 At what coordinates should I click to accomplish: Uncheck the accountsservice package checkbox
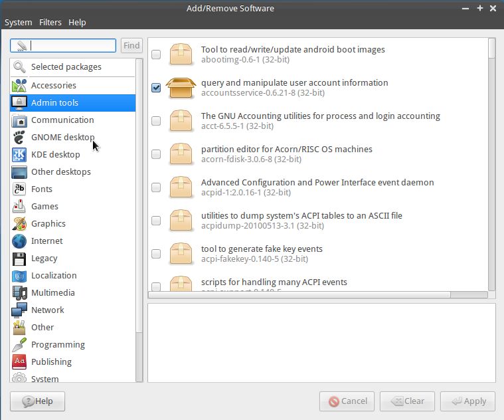coord(156,88)
